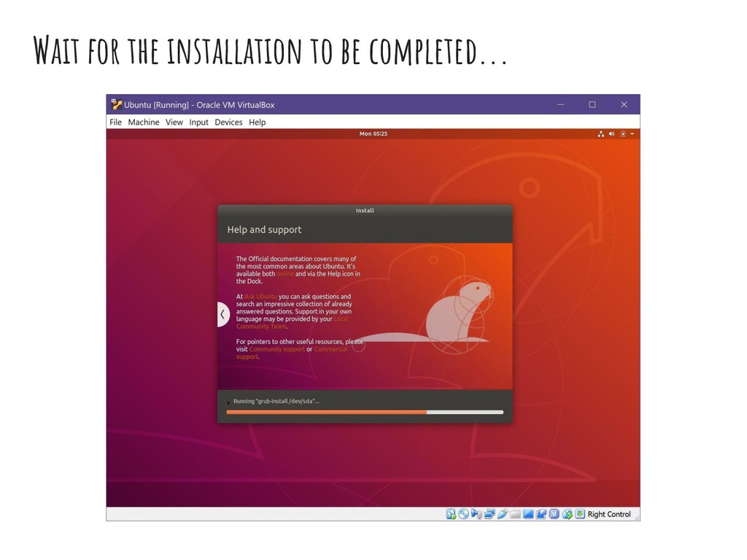Click the network adapters status icon
Image resolution: width=747 pixels, height=560 pixels.
coord(489,514)
